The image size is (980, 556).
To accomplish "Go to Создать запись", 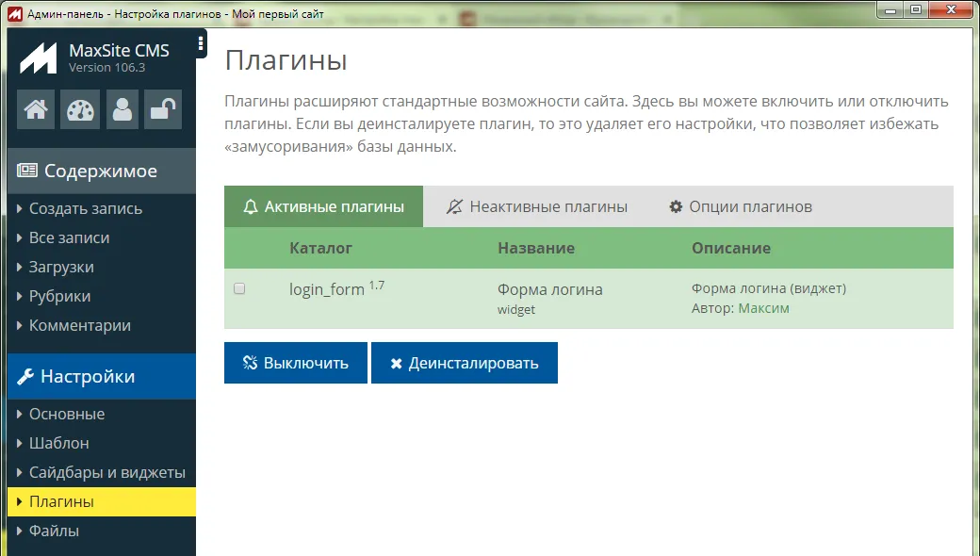I will (86, 209).
